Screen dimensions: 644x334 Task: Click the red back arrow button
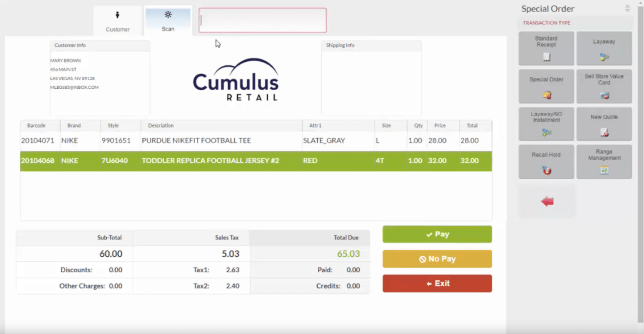(x=547, y=201)
